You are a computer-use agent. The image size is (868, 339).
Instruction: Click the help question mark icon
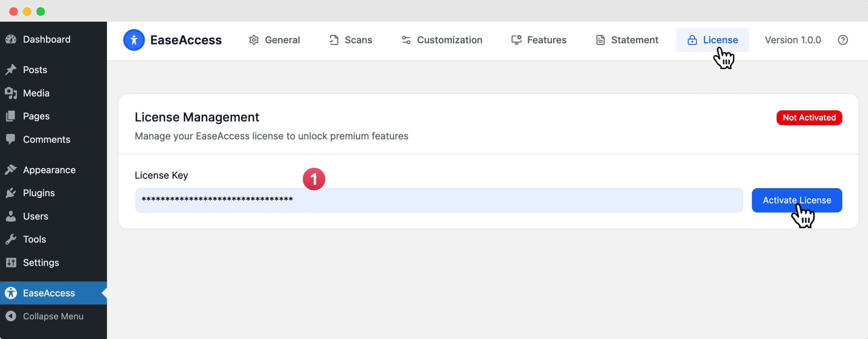point(843,40)
